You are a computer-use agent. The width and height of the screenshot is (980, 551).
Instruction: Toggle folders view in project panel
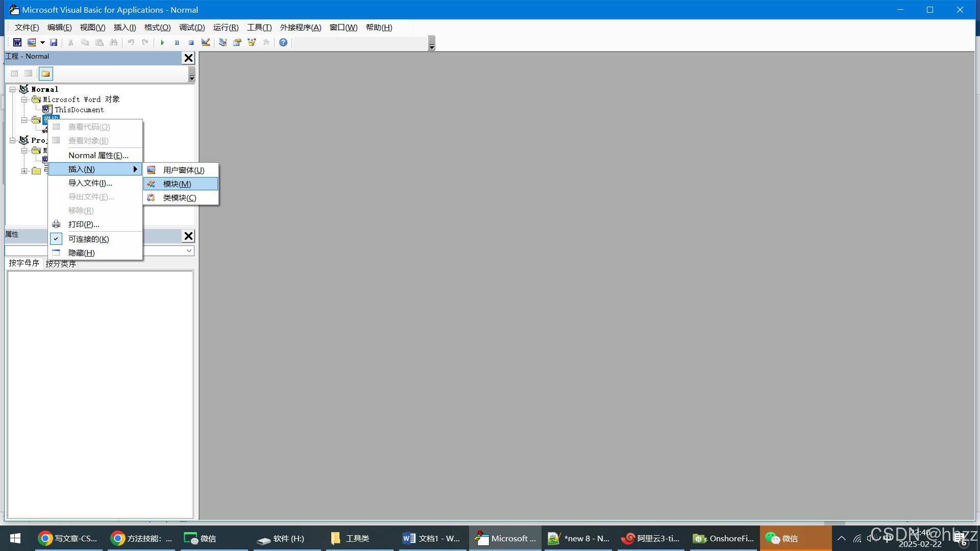(46, 73)
